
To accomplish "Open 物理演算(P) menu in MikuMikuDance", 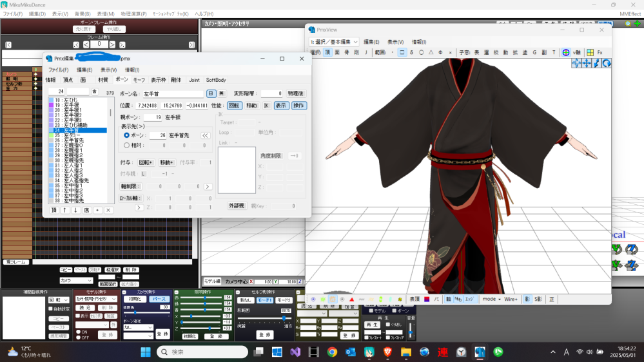I will point(133,14).
